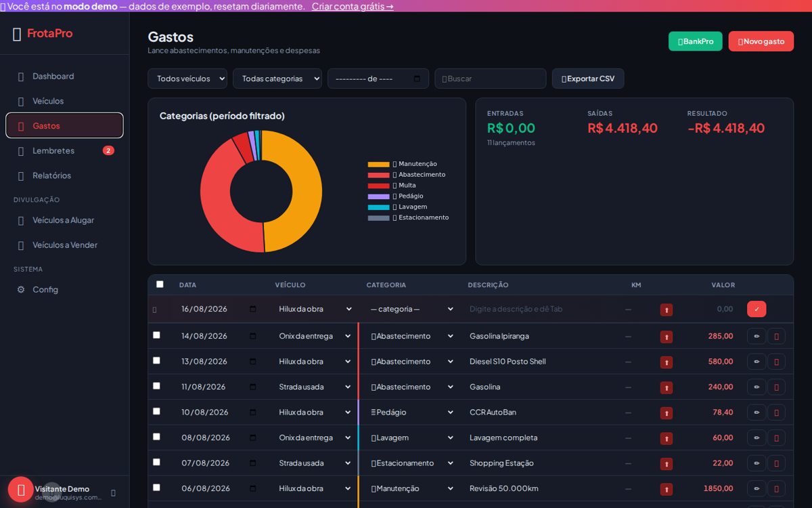
Task: Open the Config gear in sidebar
Action: click(x=21, y=290)
